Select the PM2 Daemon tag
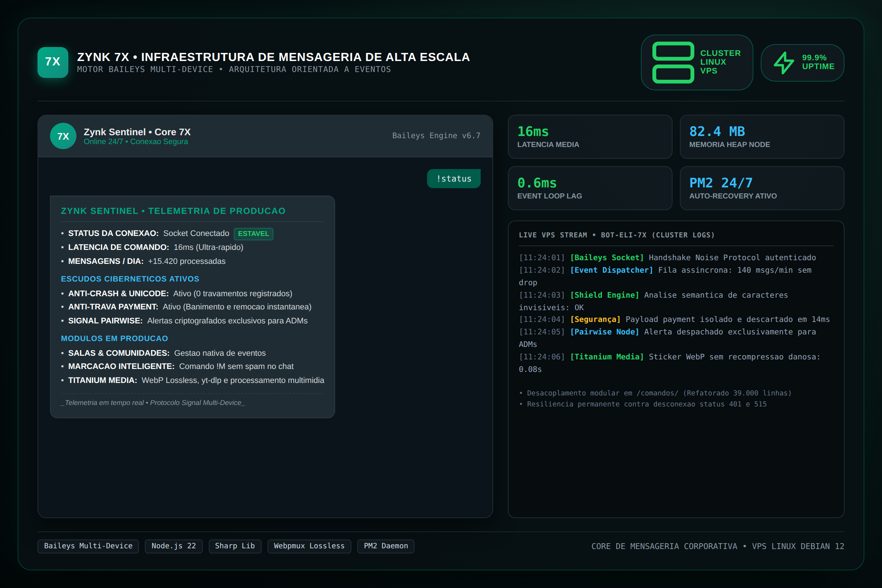Image resolution: width=882 pixels, height=588 pixels. point(386,546)
